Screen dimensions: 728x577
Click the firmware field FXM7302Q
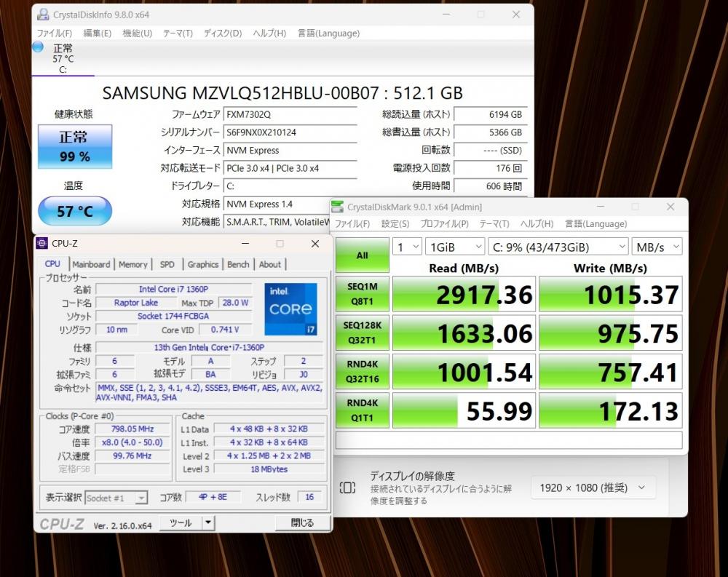click(290, 114)
